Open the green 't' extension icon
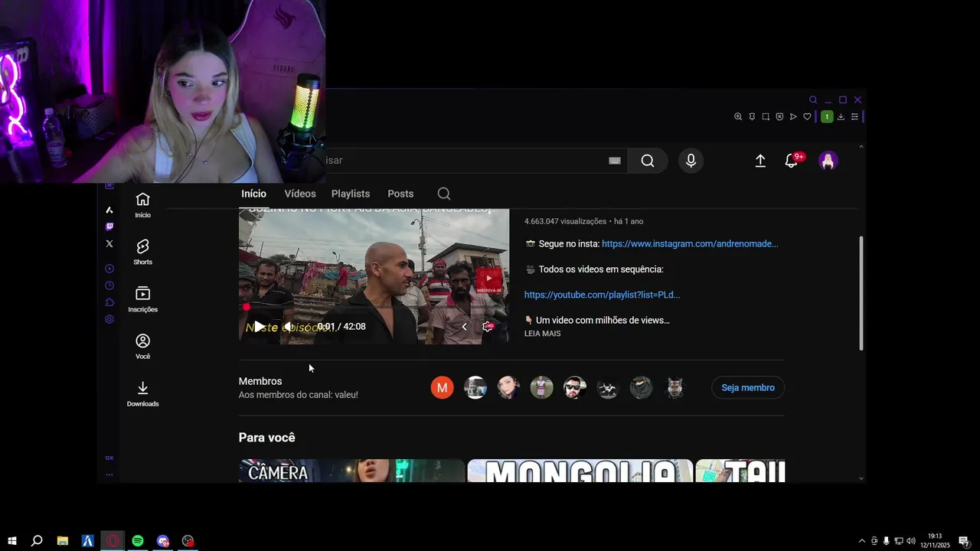The width and height of the screenshot is (980, 551). pyautogui.click(x=827, y=117)
